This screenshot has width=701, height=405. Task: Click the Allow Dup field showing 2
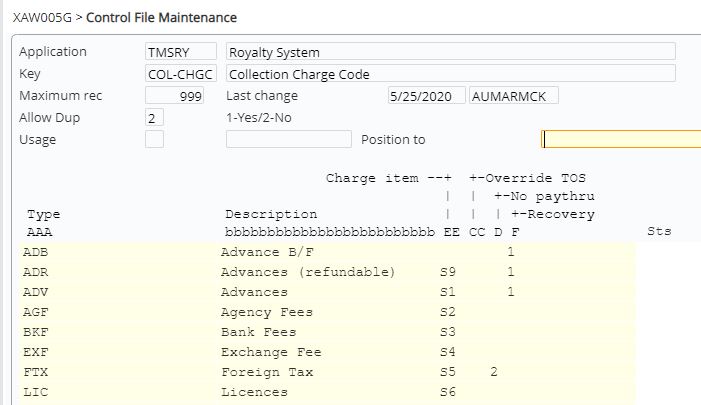click(155, 118)
